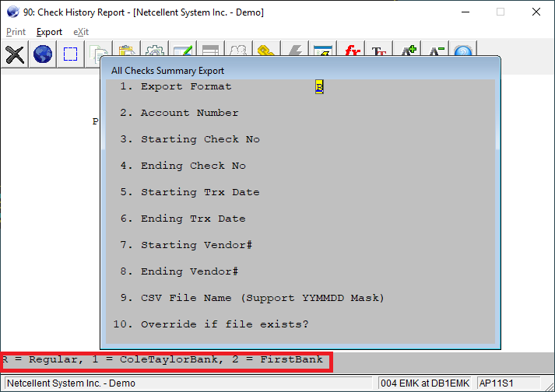
Task: Click the '3. Starting Check No' label
Action: [x=190, y=139]
